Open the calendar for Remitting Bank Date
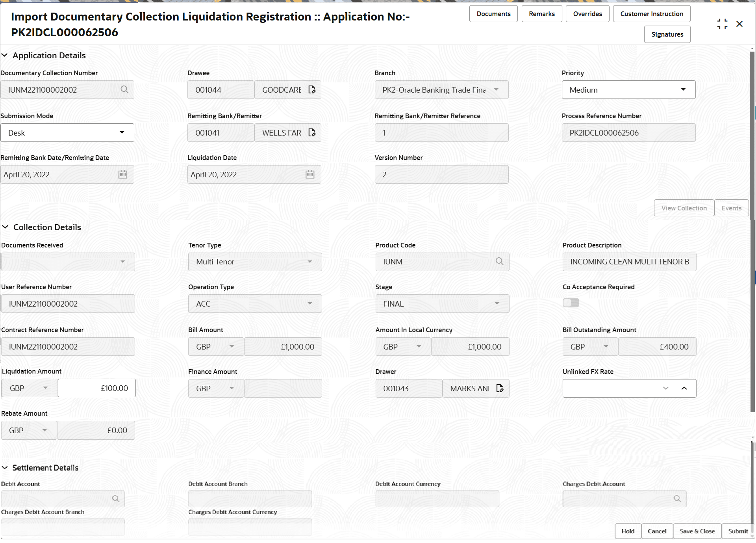756x543 pixels. point(122,174)
